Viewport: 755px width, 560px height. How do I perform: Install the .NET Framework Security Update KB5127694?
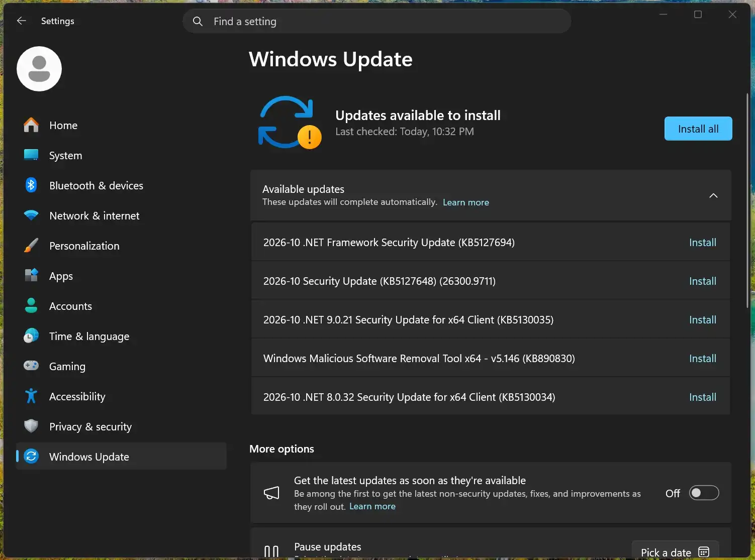702,243
